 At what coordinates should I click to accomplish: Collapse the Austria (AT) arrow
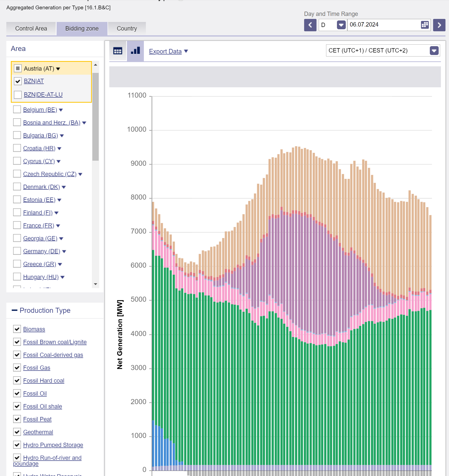pyautogui.click(x=58, y=69)
